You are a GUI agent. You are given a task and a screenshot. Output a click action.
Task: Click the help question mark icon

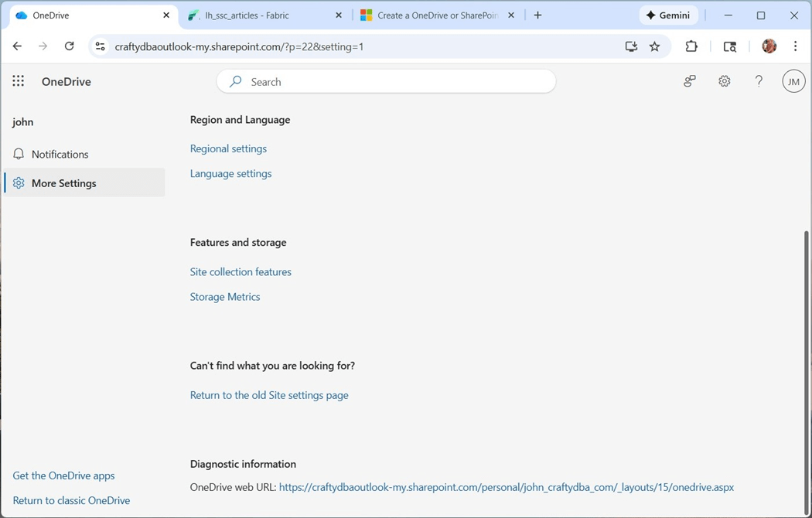(x=759, y=81)
